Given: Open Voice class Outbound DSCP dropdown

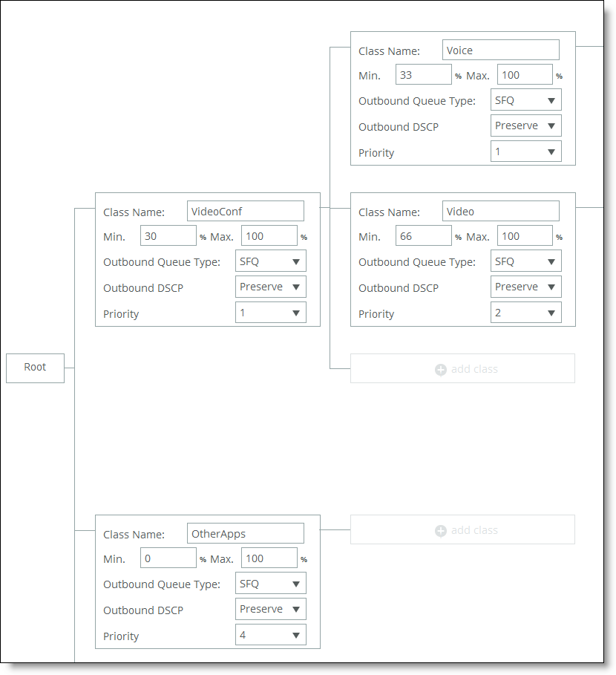Looking at the screenshot, I should click(x=525, y=125).
